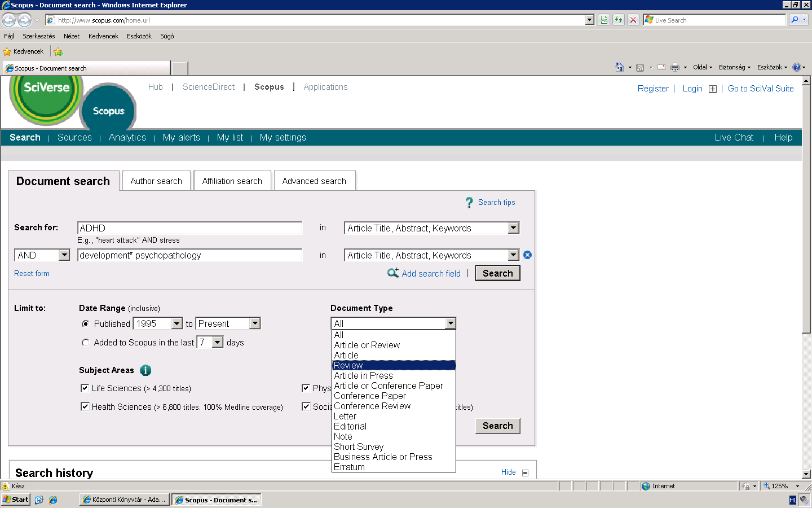Open the zoom level 125% dropdown

(x=797, y=486)
